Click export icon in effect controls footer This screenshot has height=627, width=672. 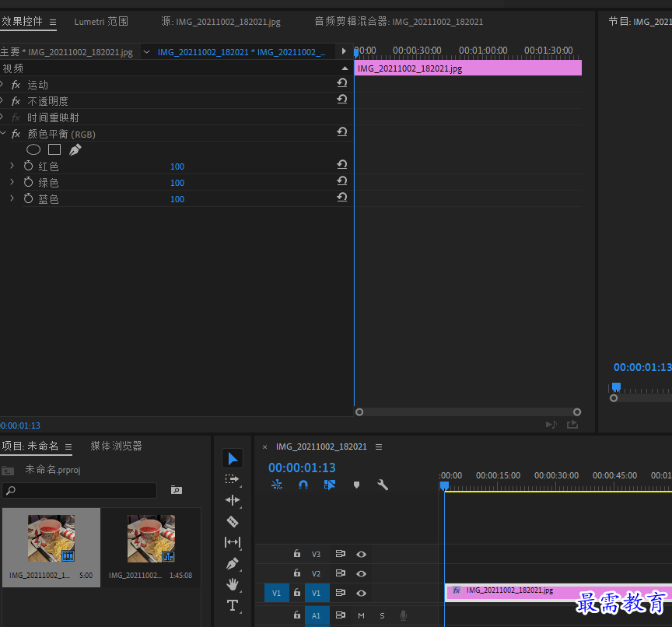[x=572, y=424]
